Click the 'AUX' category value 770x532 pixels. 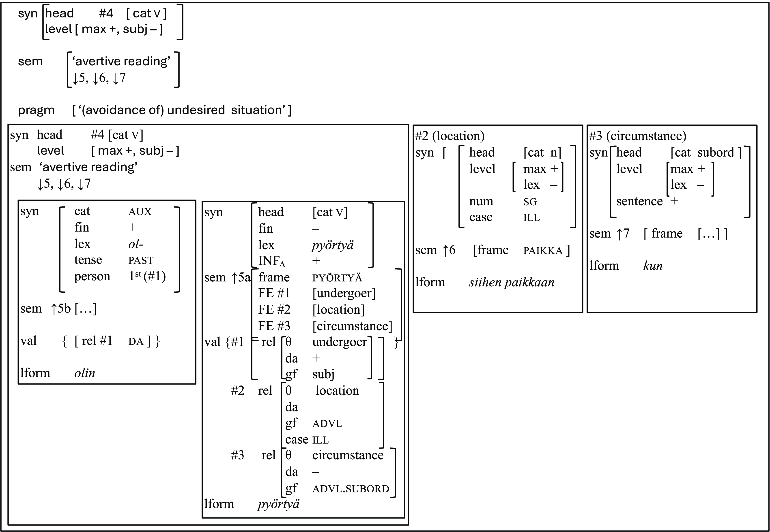pos(140,212)
